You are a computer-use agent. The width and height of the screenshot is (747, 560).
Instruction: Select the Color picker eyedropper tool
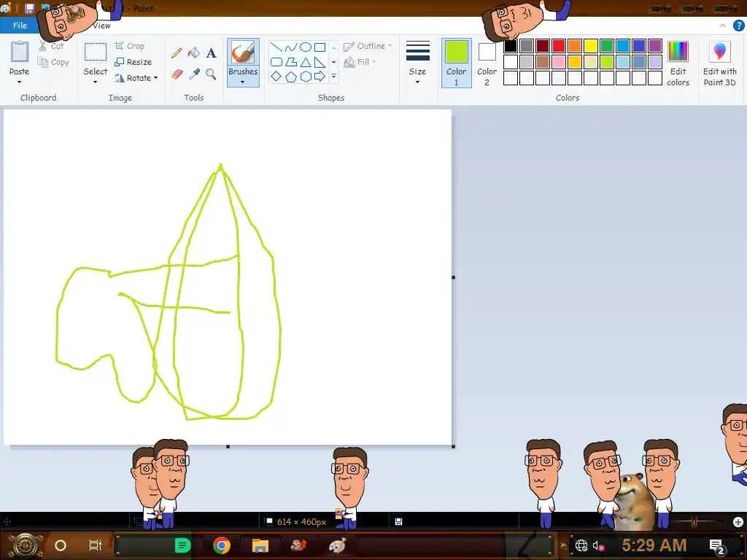tap(194, 74)
